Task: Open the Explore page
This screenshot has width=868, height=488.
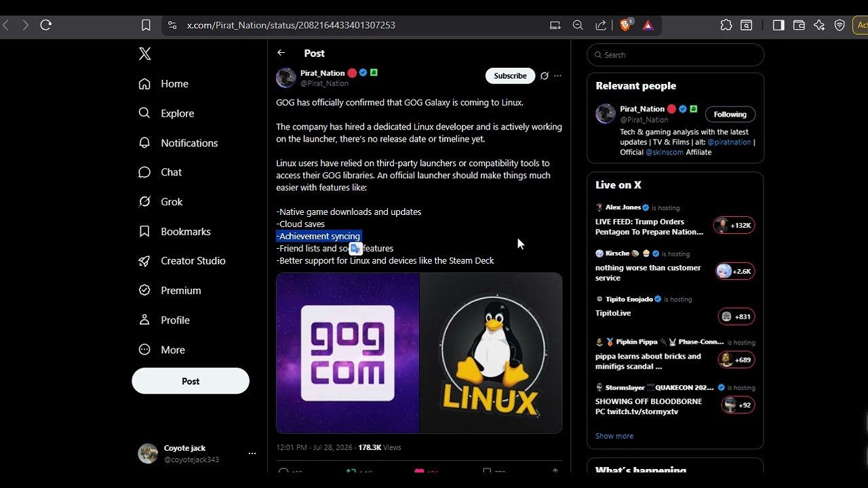Action: click(166, 113)
